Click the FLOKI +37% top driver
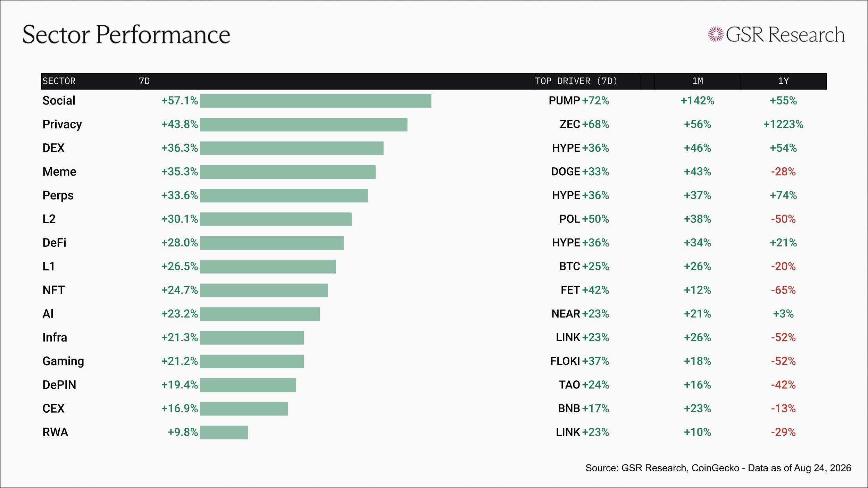Image resolution: width=868 pixels, height=488 pixels. tap(580, 361)
